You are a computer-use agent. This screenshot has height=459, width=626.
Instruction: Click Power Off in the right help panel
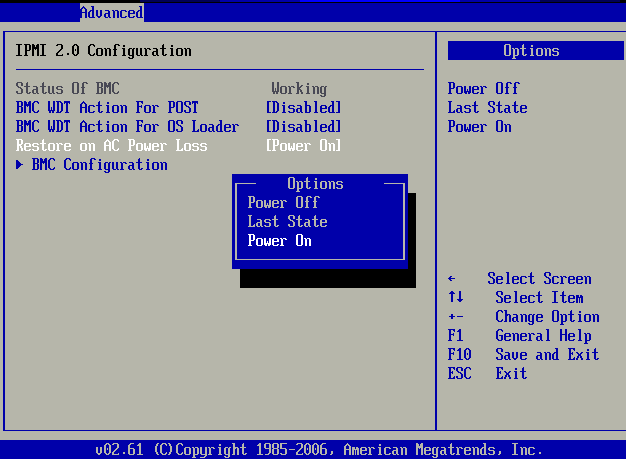click(483, 89)
